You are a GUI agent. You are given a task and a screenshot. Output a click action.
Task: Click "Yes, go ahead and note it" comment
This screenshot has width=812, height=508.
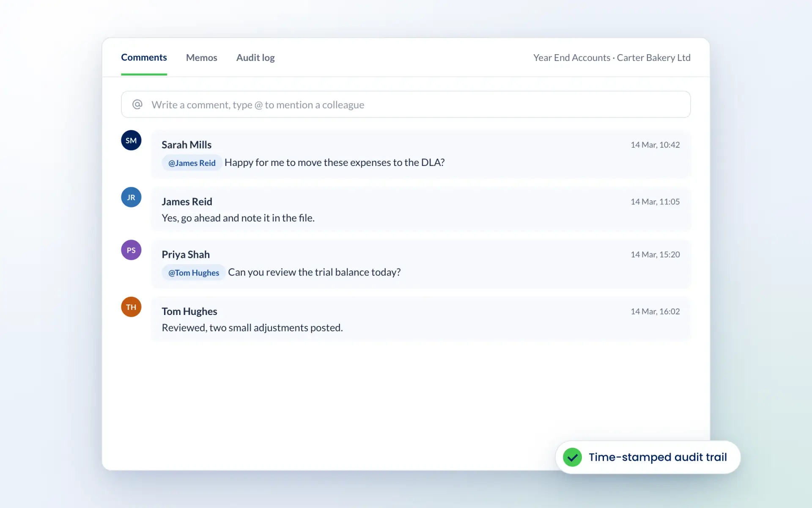[x=238, y=218]
